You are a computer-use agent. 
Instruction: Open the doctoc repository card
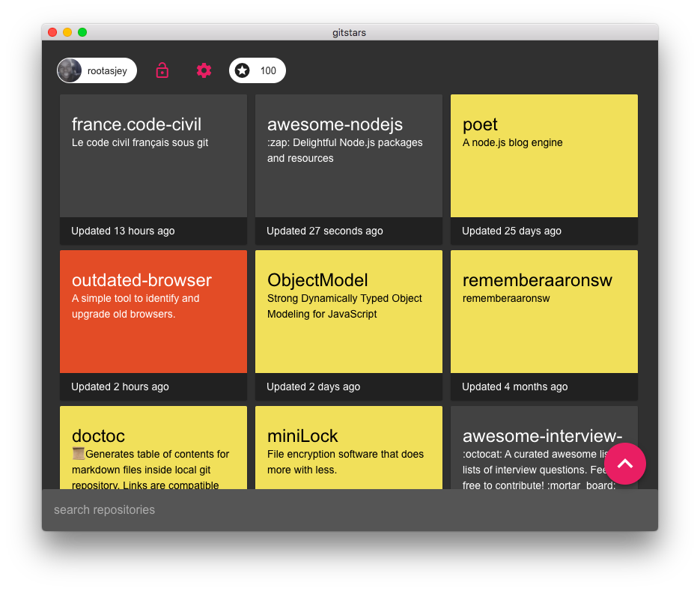point(153,448)
